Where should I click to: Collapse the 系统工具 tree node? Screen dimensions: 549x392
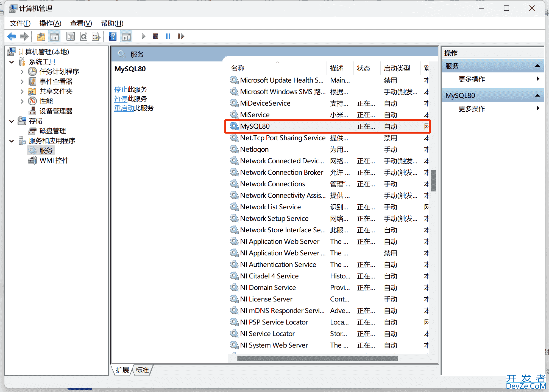tap(12, 62)
